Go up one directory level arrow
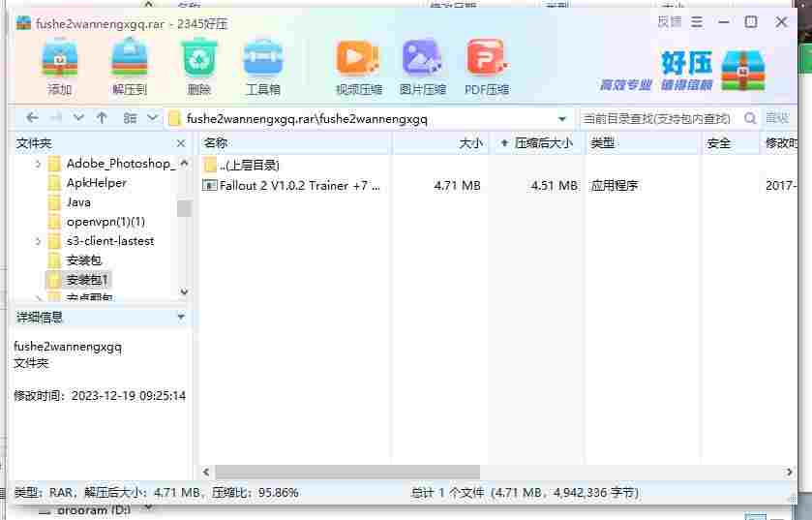Image resolution: width=812 pixels, height=520 pixels. click(x=102, y=118)
